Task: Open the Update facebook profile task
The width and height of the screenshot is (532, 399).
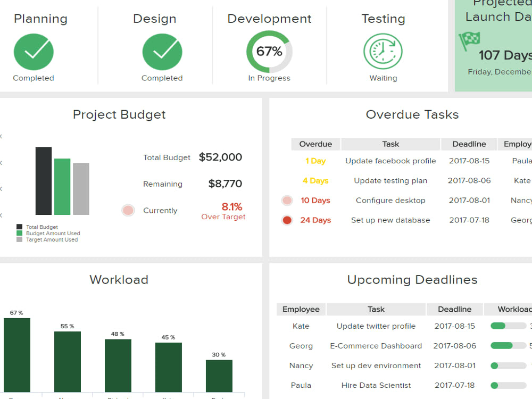Action: coord(390,161)
